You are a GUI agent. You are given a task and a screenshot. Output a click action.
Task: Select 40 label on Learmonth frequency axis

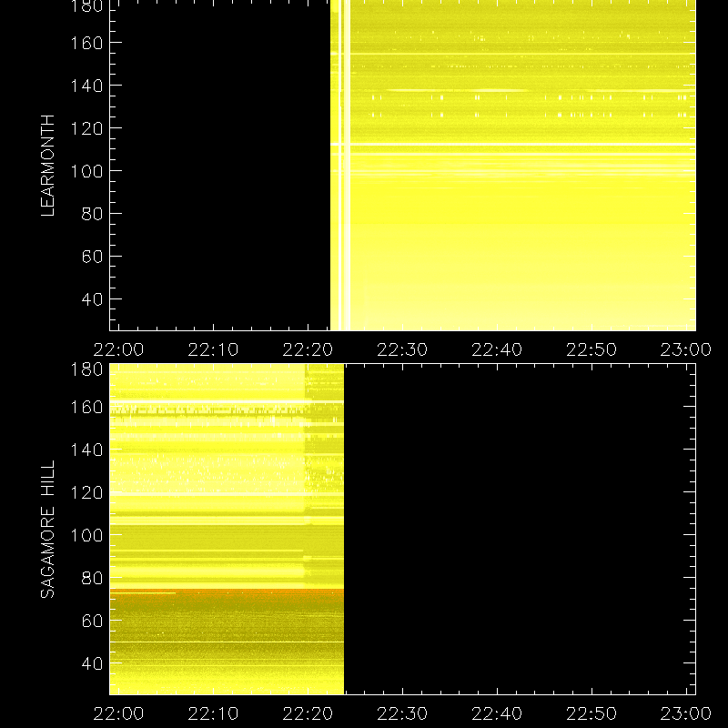click(x=92, y=299)
